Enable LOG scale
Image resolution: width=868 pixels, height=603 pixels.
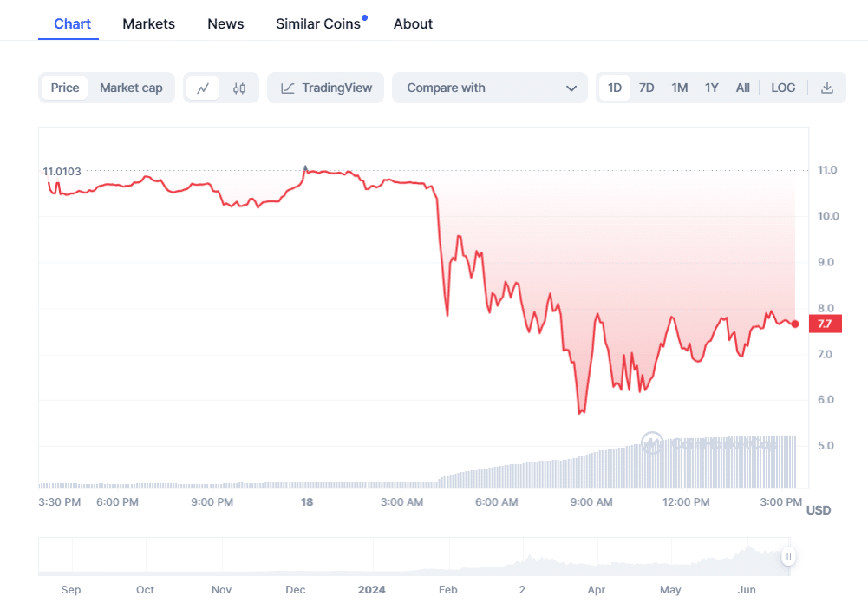point(783,88)
